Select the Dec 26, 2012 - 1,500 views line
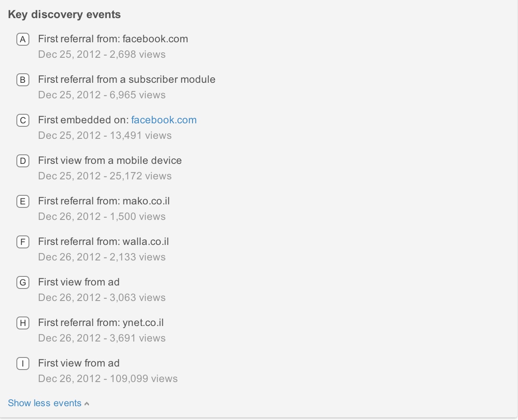518x420 pixels. 102,216
